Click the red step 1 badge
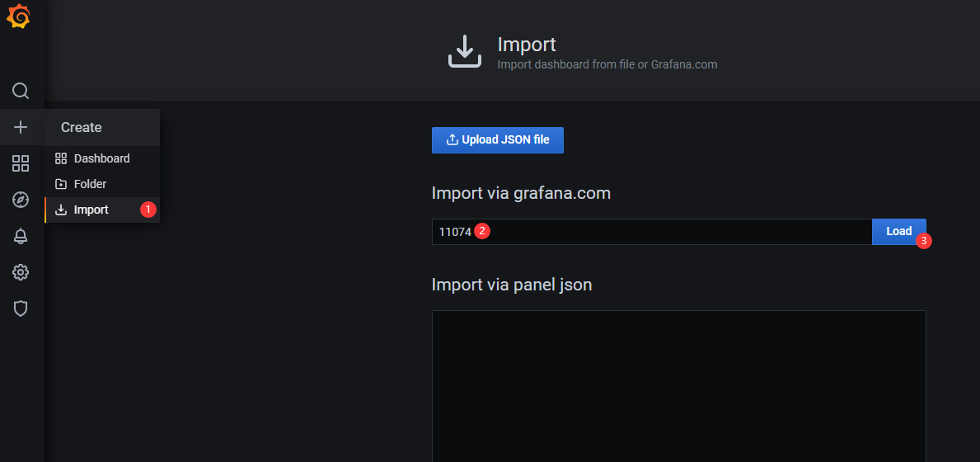 pos(148,210)
